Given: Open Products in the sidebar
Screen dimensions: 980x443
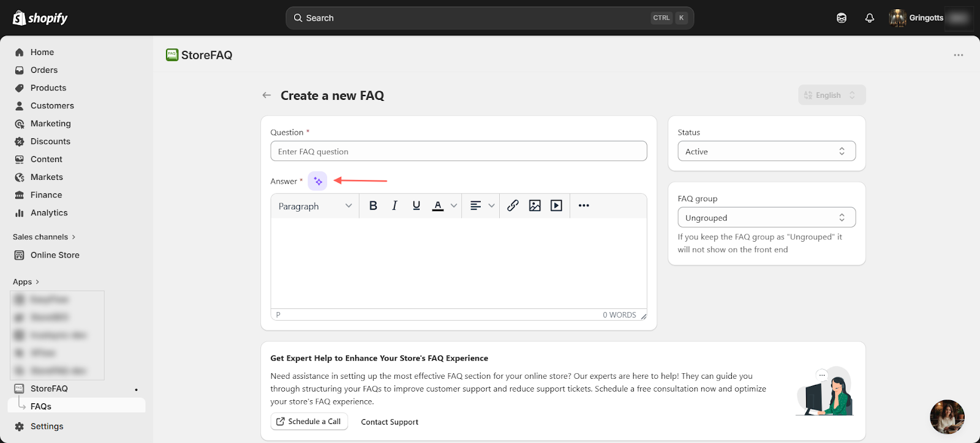Looking at the screenshot, I should click(48, 87).
